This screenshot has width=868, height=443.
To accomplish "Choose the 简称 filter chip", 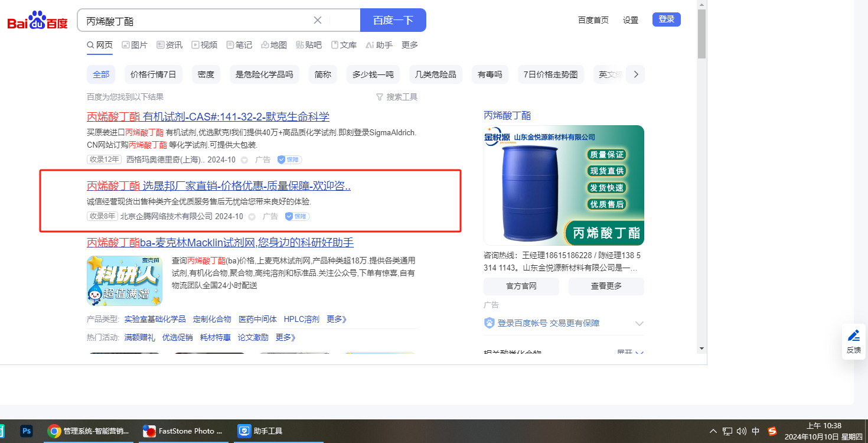I will pos(323,74).
